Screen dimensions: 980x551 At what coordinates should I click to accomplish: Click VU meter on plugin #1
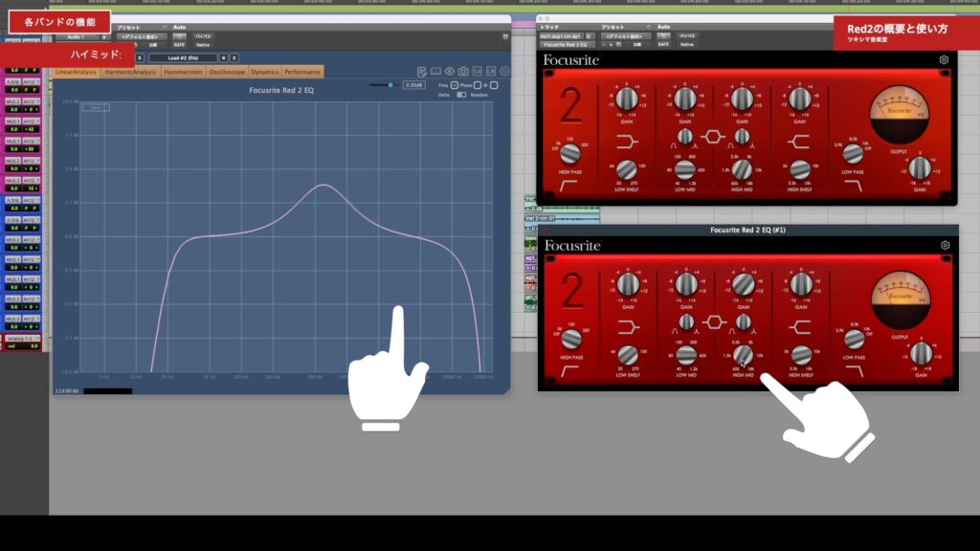901,299
